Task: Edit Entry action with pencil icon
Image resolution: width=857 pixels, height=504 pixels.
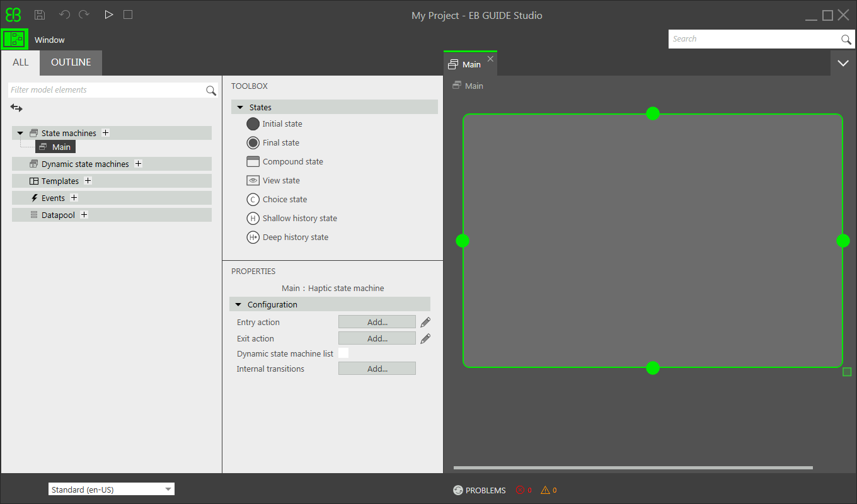Action: (425, 322)
